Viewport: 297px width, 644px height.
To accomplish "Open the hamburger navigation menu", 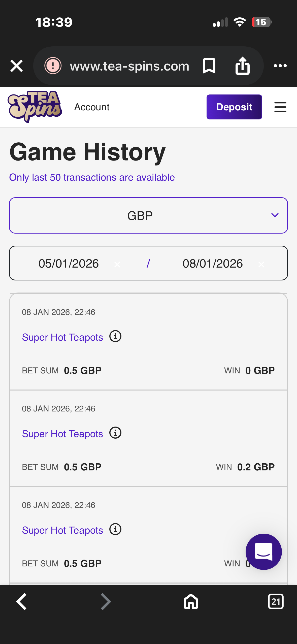I will [x=280, y=107].
